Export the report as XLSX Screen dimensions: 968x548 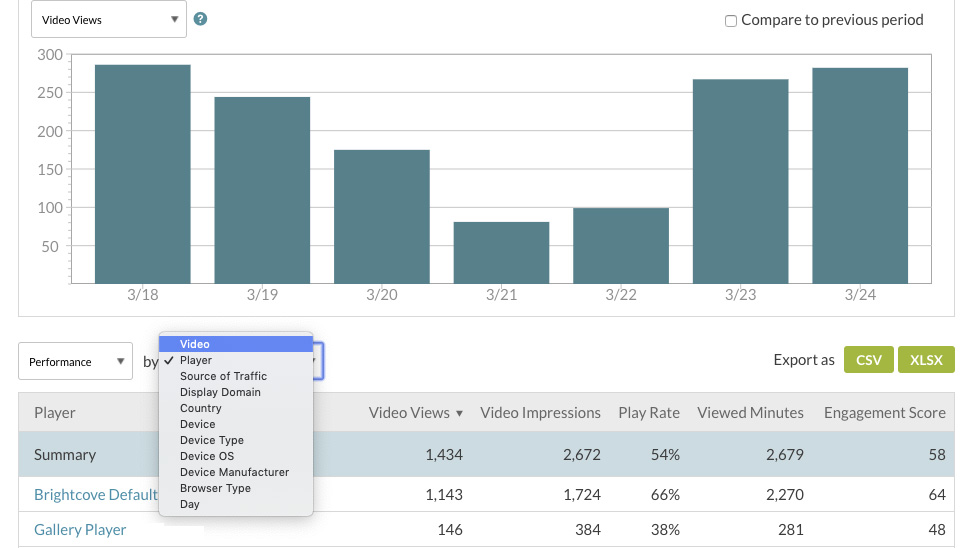coord(926,360)
